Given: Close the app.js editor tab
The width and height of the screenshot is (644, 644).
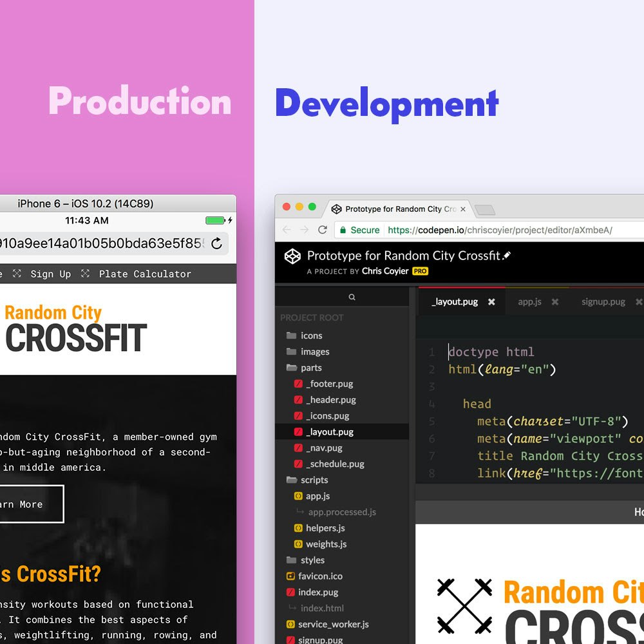Looking at the screenshot, I should pos(555,302).
